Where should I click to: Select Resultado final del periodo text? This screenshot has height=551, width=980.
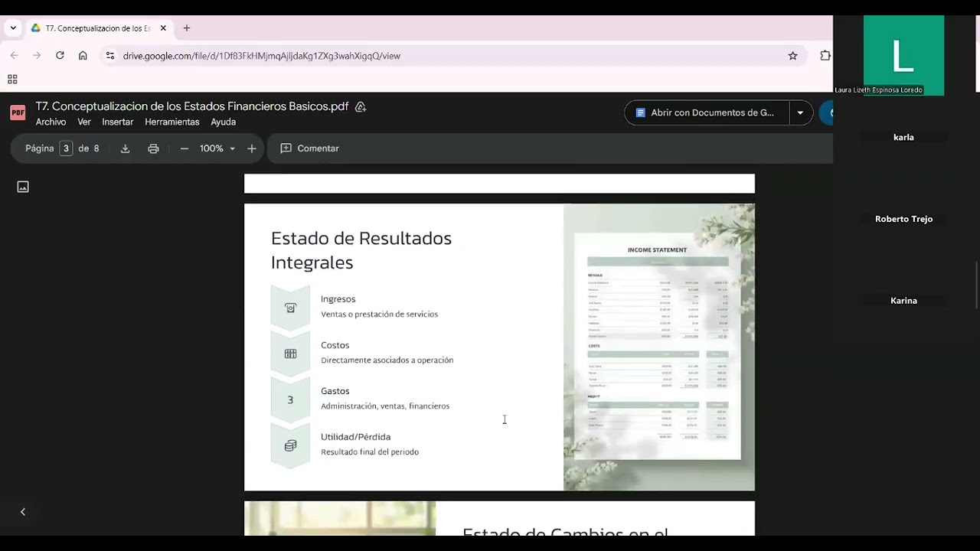coord(370,452)
